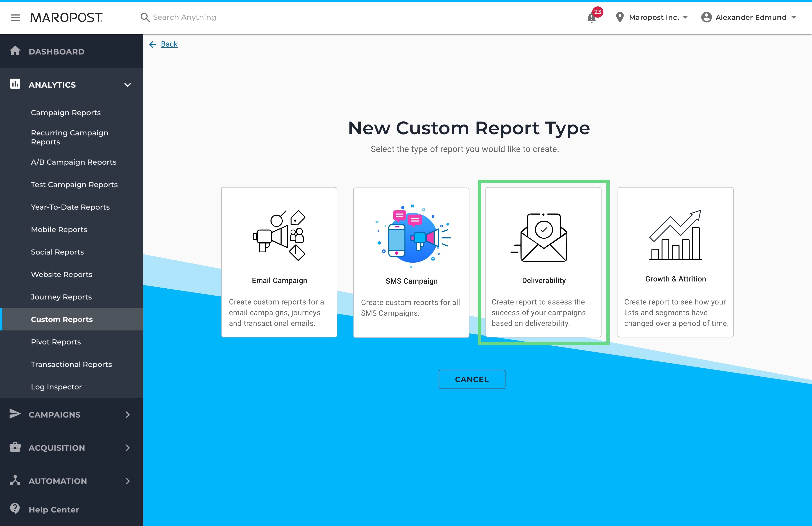Image resolution: width=812 pixels, height=526 pixels.
Task: Select Pivot Reports in sidebar
Action: (56, 342)
